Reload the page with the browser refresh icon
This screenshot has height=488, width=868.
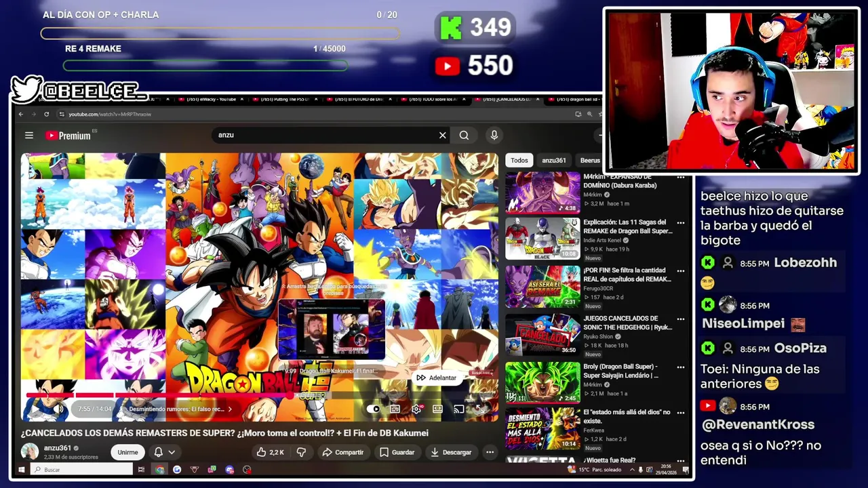(46, 115)
